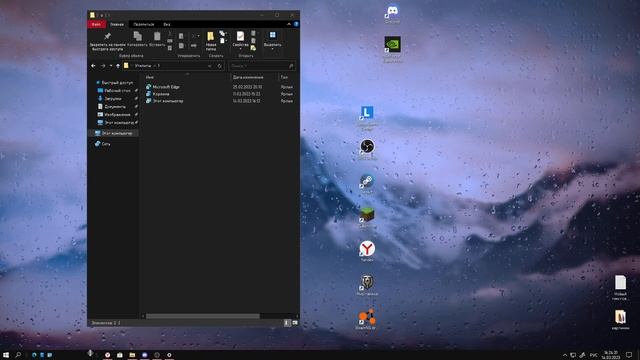Image resolution: width=640 pixels, height=360 pixels.
Task: Open the Файл tab in Explorer
Action: pos(96,24)
